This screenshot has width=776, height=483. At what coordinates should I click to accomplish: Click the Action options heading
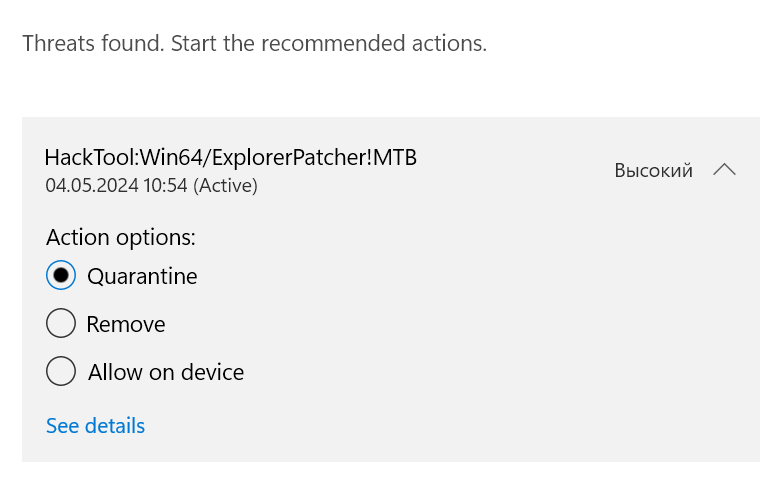(x=120, y=238)
